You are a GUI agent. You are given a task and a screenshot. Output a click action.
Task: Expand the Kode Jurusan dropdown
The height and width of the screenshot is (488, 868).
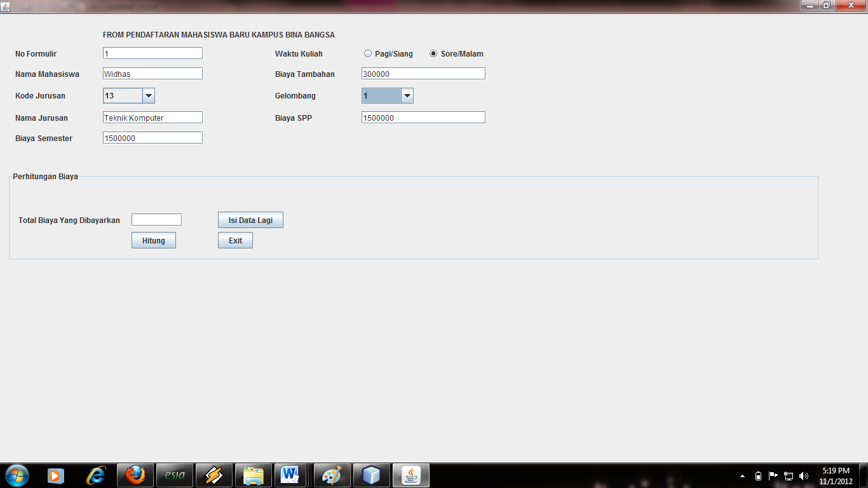148,95
